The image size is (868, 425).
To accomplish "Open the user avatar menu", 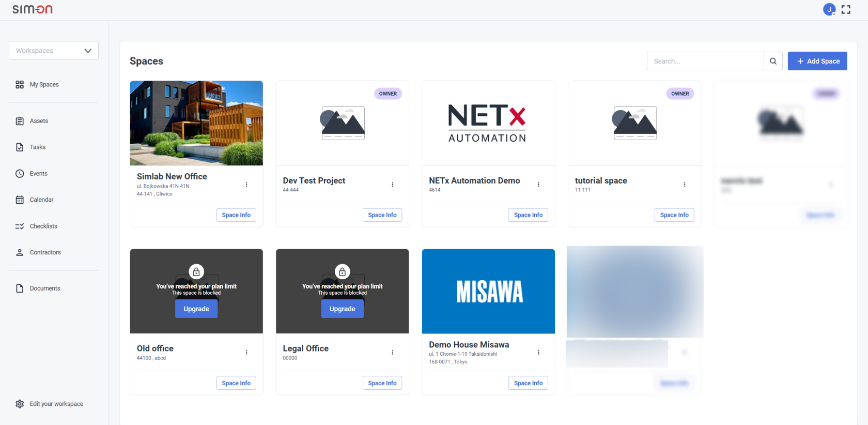I will [x=829, y=9].
